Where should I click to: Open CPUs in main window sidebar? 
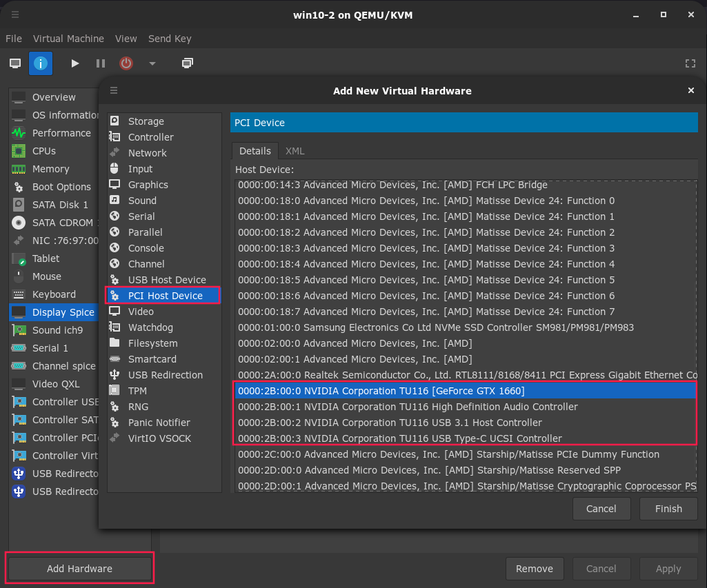pyautogui.click(x=54, y=151)
